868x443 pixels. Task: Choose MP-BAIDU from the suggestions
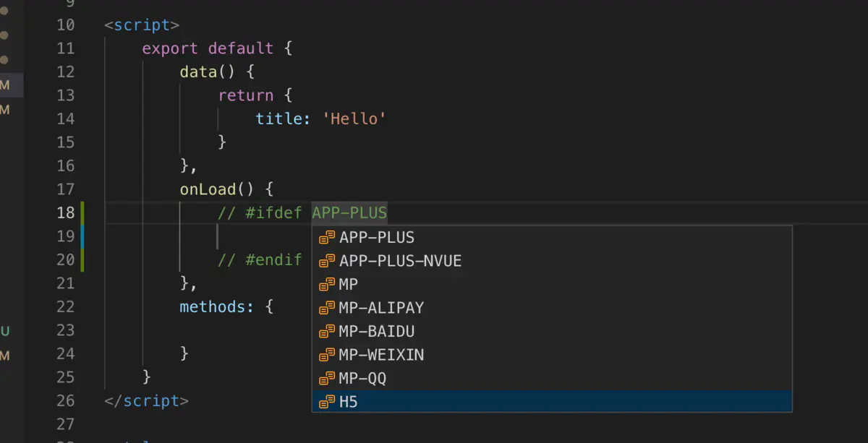[552, 331]
